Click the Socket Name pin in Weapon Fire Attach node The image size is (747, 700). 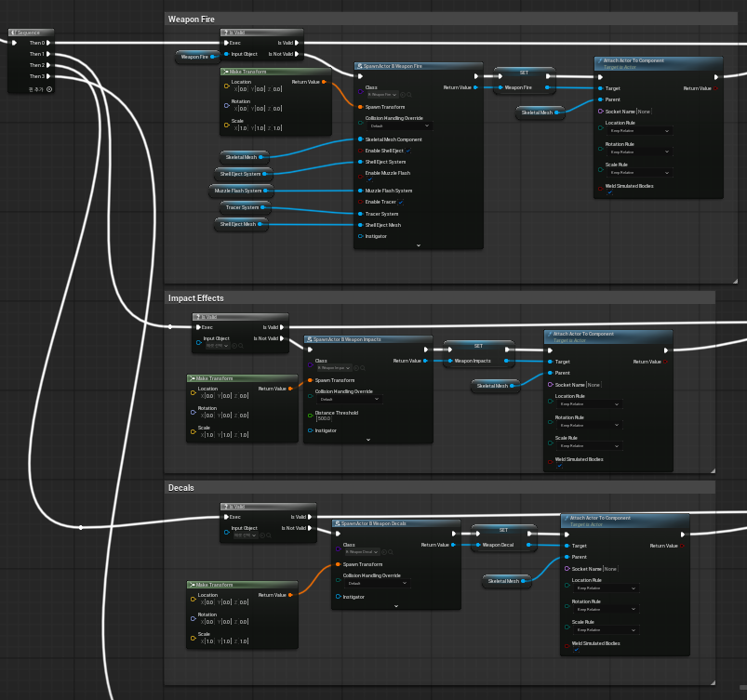click(x=600, y=112)
